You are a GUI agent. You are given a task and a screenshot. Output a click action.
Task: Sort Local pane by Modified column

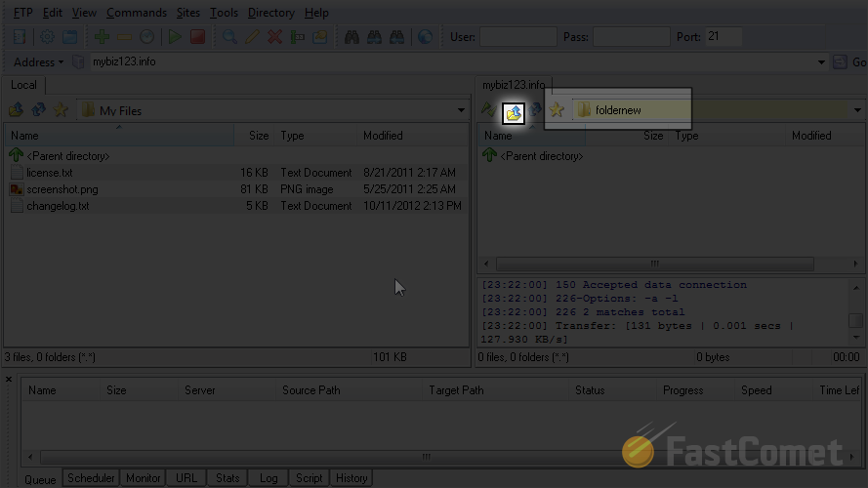[413, 136]
